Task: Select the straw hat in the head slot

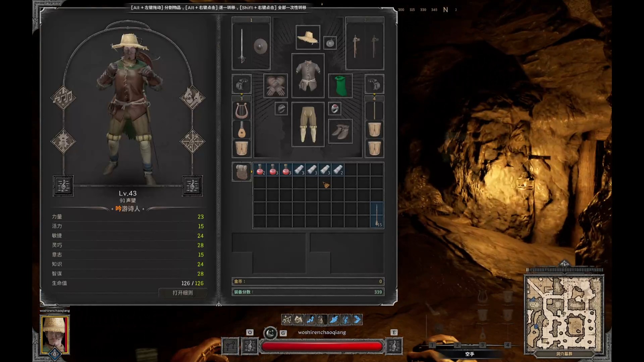Action: [x=308, y=37]
